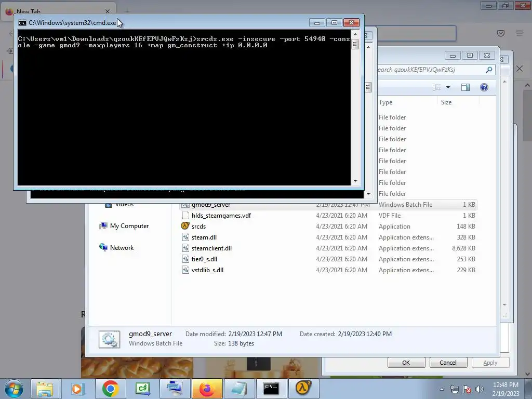The height and width of the screenshot is (399, 532).
Task: Click the steamclient.dll file icon
Action: pyautogui.click(x=185, y=248)
